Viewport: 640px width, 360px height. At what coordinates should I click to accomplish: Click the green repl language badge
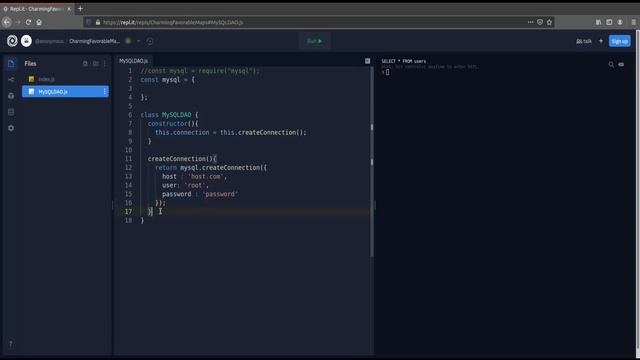pyautogui.click(x=128, y=41)
